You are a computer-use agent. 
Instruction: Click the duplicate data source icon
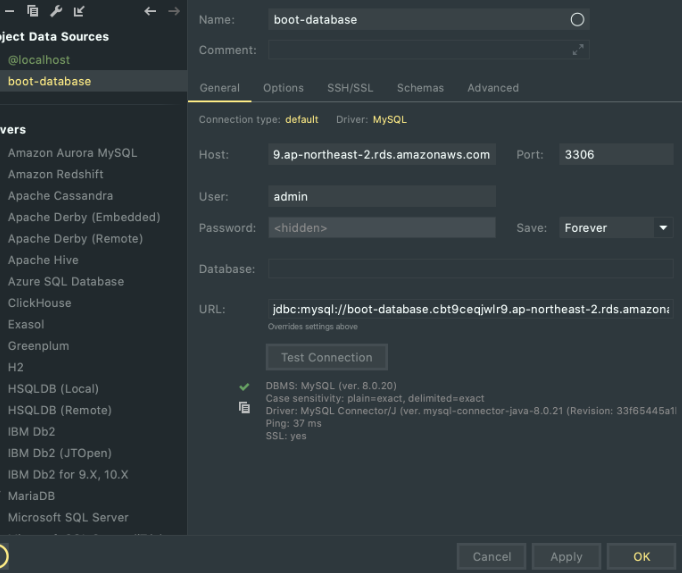(33, 11)
